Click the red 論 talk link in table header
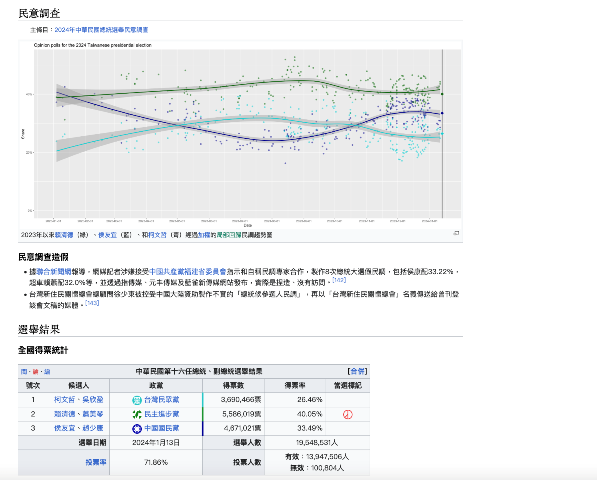597x480 pixels. click(x=35, y=372)
